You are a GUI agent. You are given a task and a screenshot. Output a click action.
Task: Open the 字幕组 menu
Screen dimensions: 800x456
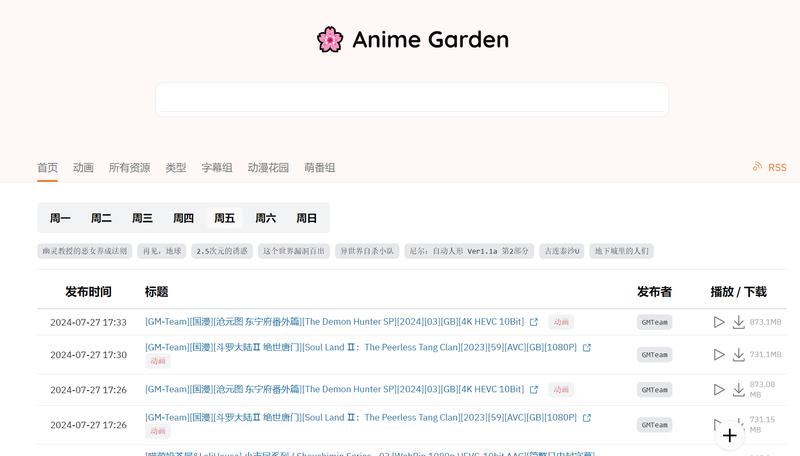click(x=217, y=167)
